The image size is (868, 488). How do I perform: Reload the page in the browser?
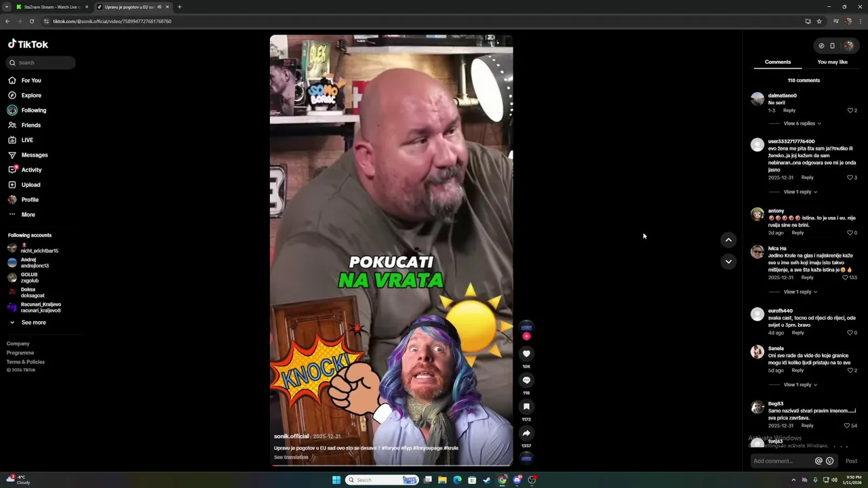(x=31, y=21)
